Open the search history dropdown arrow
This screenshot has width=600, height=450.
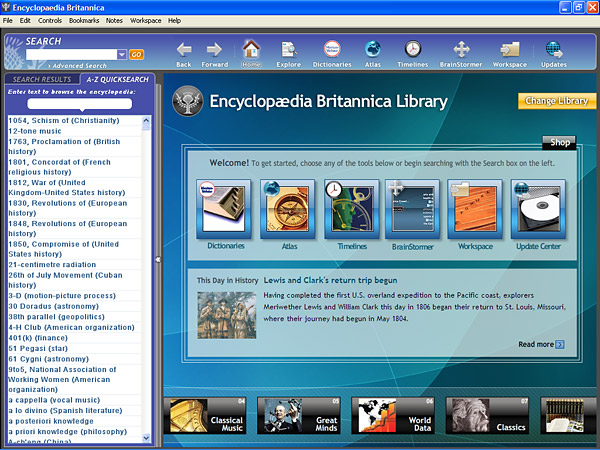pos(122,54)
